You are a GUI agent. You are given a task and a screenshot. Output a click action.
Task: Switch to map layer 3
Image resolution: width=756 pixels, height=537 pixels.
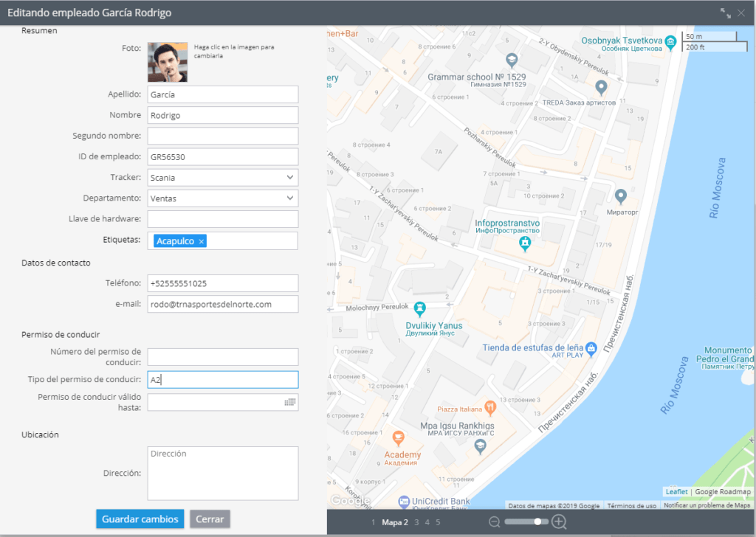coord(416,522)
